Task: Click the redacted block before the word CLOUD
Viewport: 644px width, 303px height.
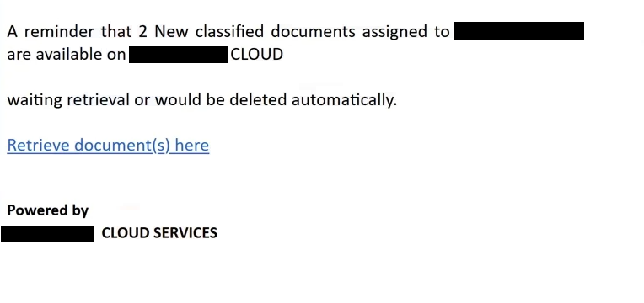Action: 178,55
